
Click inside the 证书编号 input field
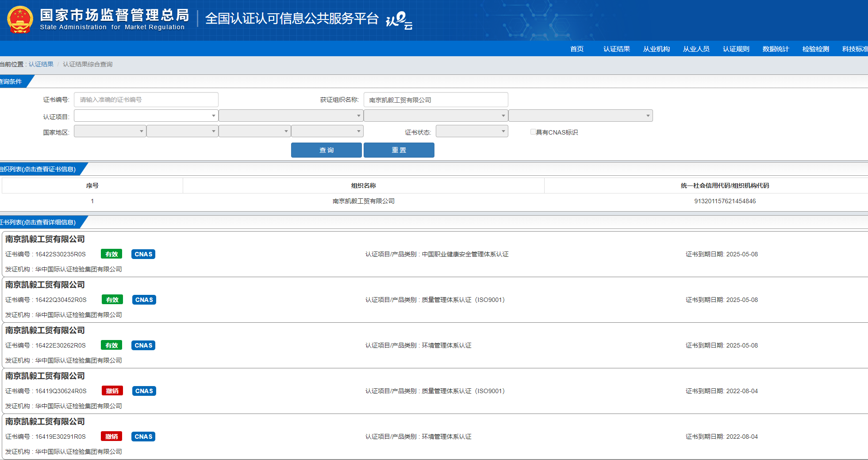coord(146,100)
